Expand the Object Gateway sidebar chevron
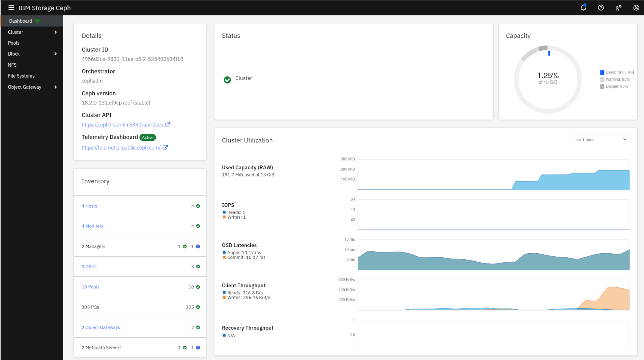The height and width of the screenshot is (360, 644). click(x=56, y=87)
